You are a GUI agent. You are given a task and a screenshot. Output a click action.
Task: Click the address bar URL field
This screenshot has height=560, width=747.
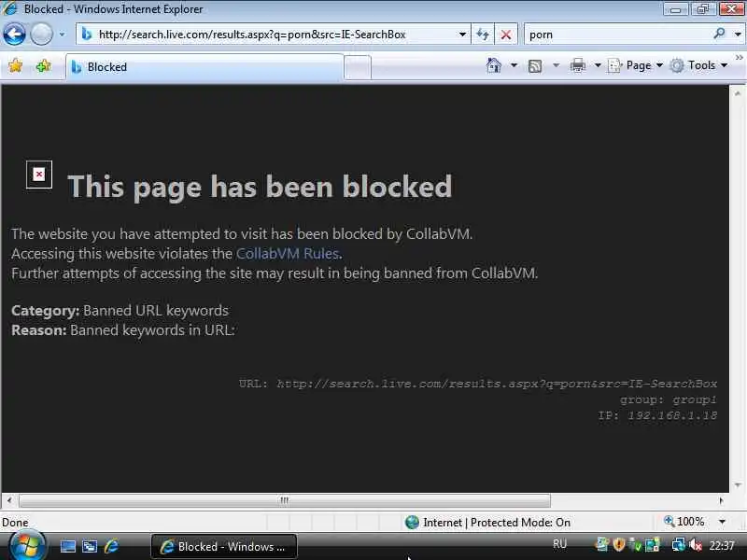click(272, 35)
